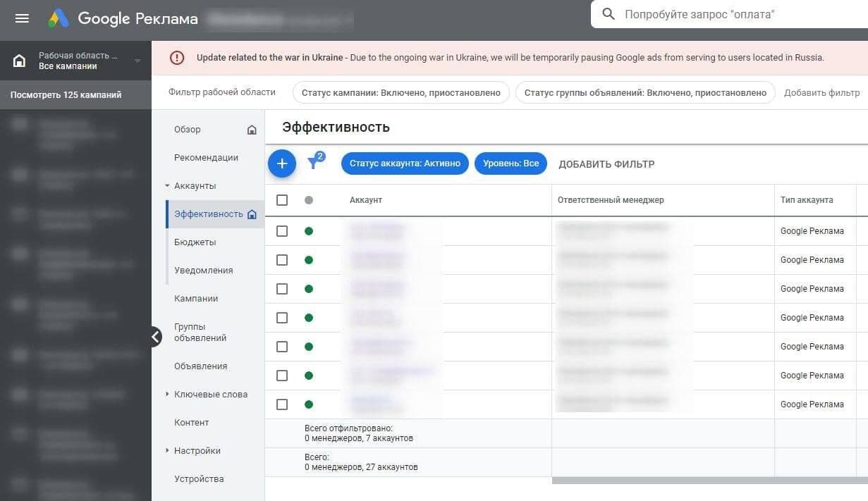Screen dimensions: 868x501
Task: Collapse the sidebar using the left chevron arrow
Action: 157,337
